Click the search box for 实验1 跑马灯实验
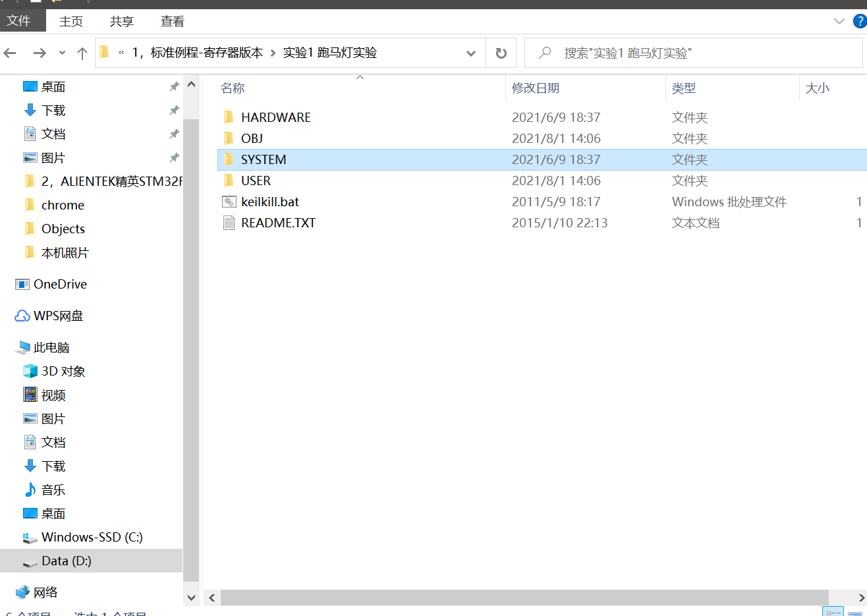 coord(694,53)
